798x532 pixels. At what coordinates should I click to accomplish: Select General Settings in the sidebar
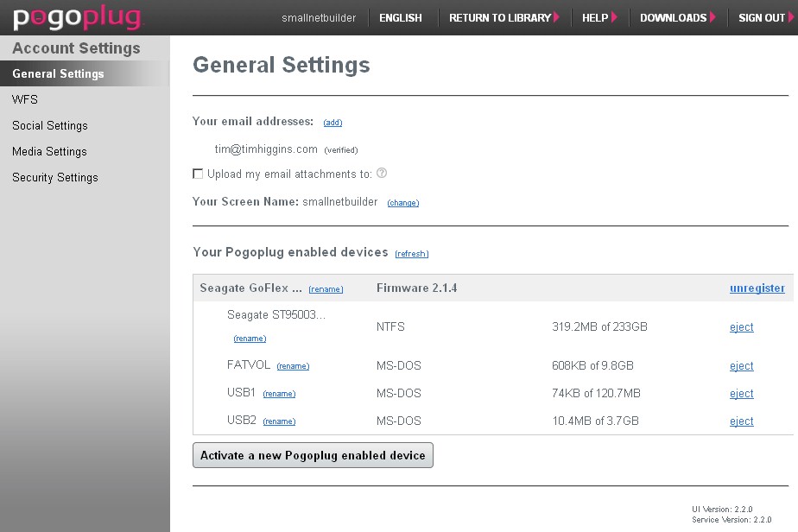pyautogui.click(x=85, y=73)
